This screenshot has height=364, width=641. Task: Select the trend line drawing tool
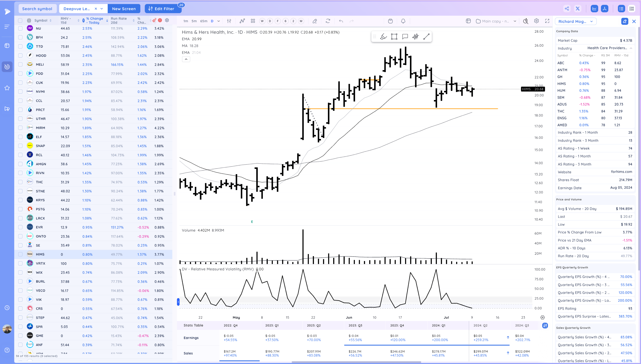(x=426, y=37)
